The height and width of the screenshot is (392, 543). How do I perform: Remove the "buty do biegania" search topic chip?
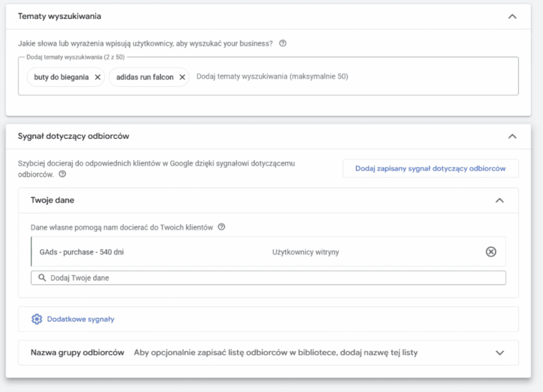point(97,77)
